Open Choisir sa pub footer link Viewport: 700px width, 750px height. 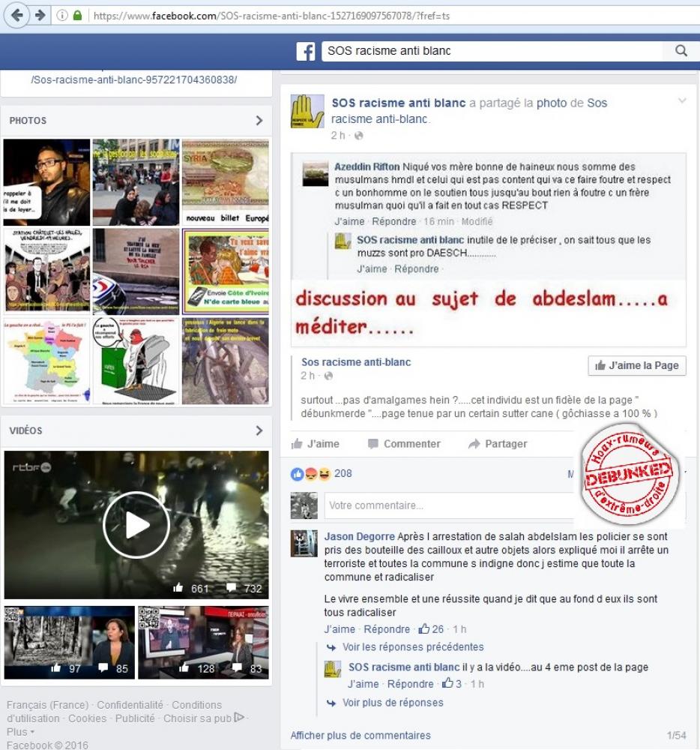pyautogui.click(x=204, y=718)
